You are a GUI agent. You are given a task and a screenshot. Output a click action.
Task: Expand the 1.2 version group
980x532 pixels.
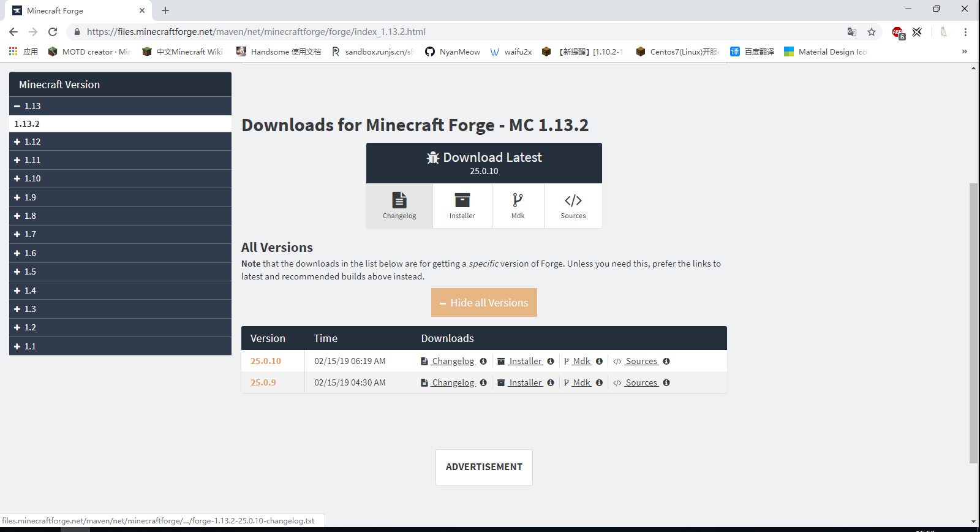click(120, 327)
